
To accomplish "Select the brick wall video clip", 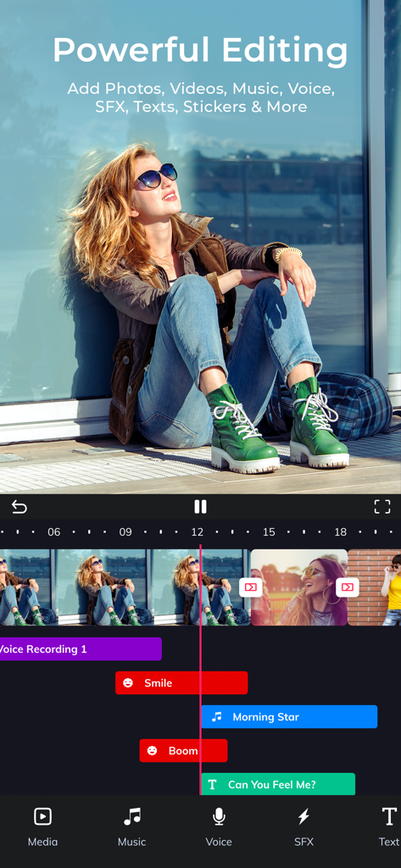I will click(375, 587).
